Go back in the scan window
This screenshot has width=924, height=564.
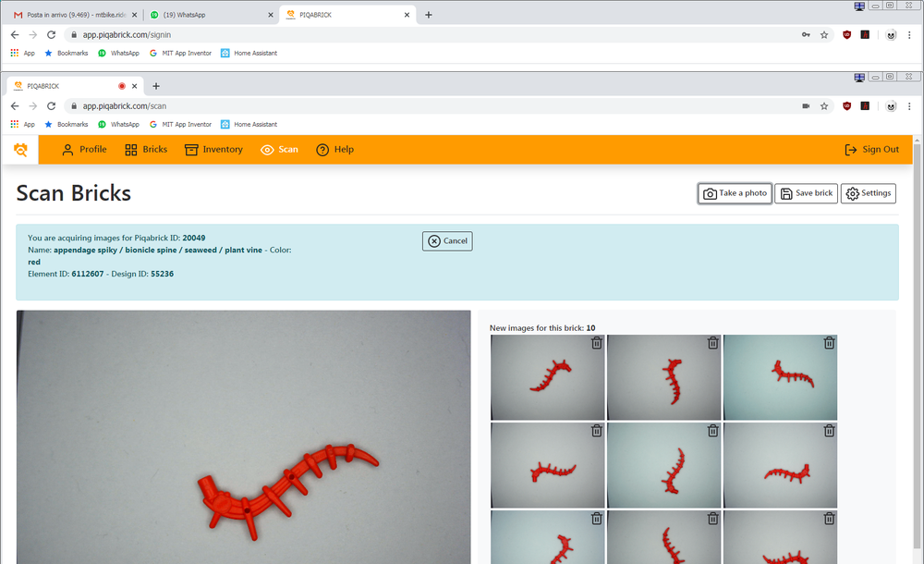[15, 106]
